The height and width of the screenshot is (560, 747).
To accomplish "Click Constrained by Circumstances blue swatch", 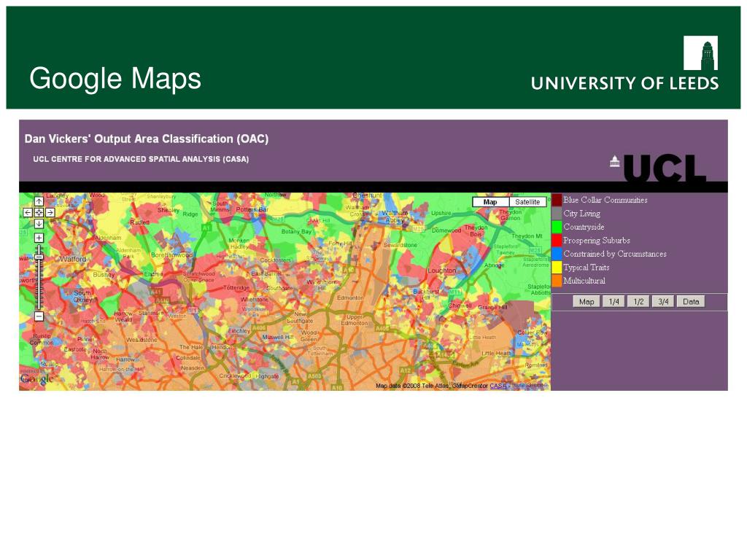I will [557, 254].
